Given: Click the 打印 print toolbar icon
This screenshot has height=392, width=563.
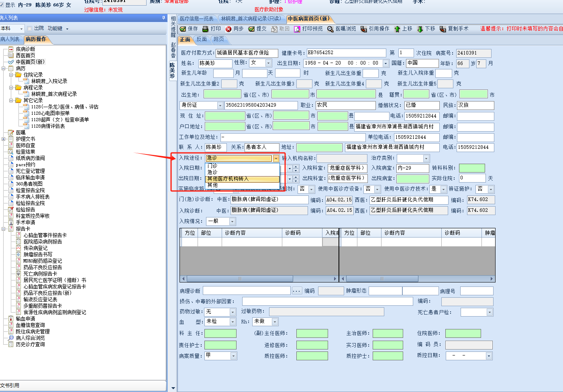Looking at the screenshot, I should [206, 29].
